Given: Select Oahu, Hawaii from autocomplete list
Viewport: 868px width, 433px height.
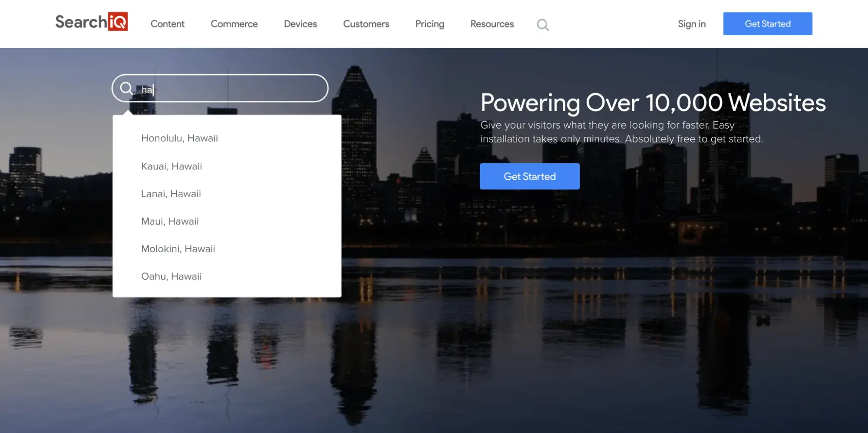Looking at the screenshot, I should coord(171,276).
